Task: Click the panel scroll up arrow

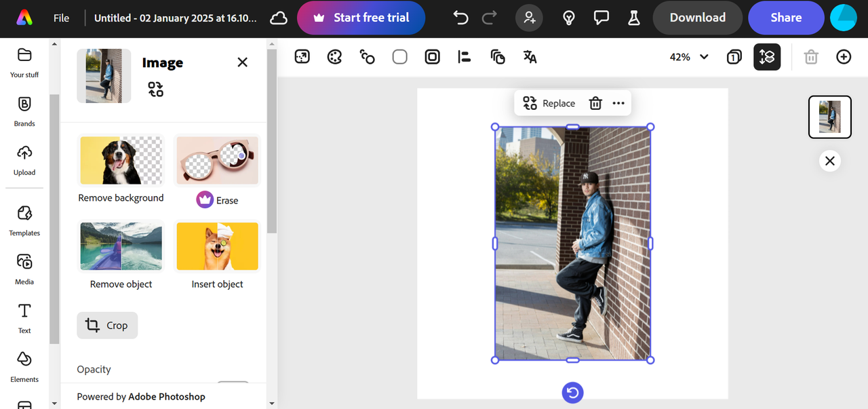Action: coord(271,44)
